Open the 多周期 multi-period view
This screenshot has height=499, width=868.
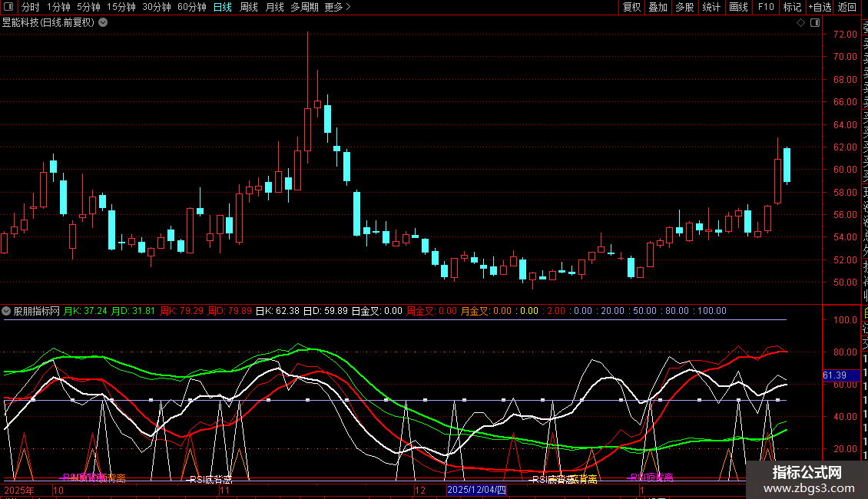tap(305, 7)
